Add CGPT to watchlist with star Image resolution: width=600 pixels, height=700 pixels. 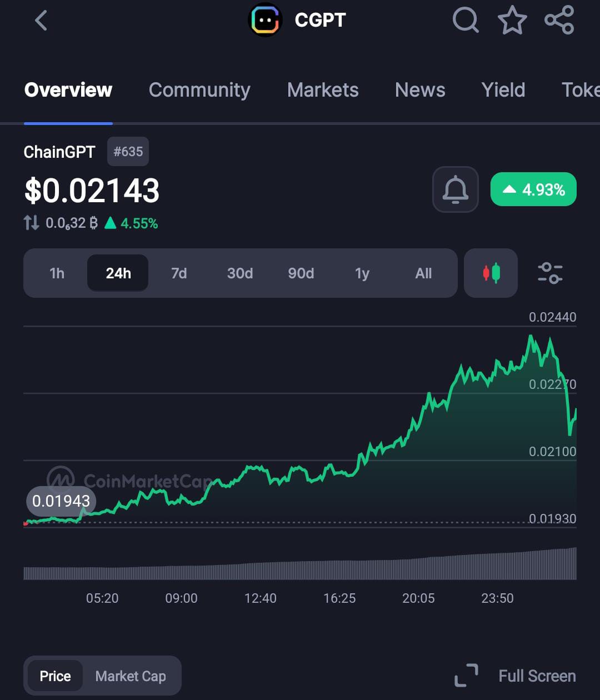(512, 21)
